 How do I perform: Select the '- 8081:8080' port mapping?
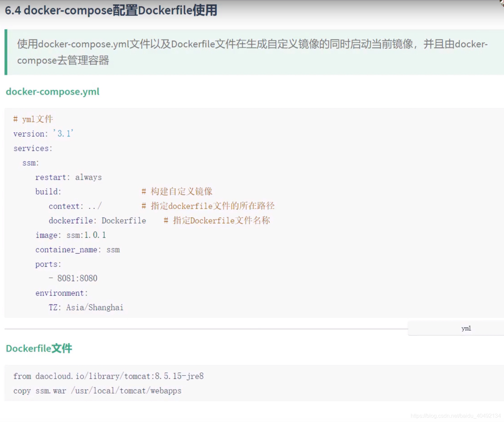73,279
